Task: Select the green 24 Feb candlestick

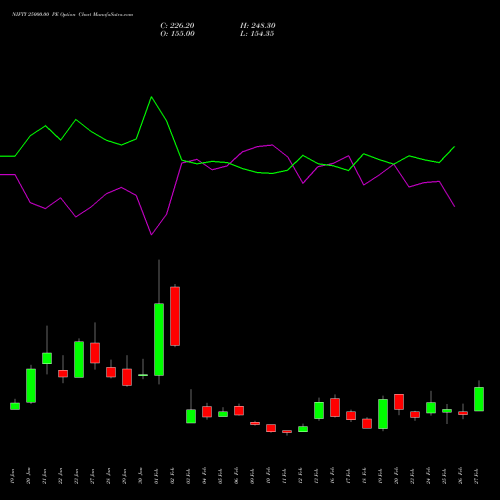Action: pos(431,408)
